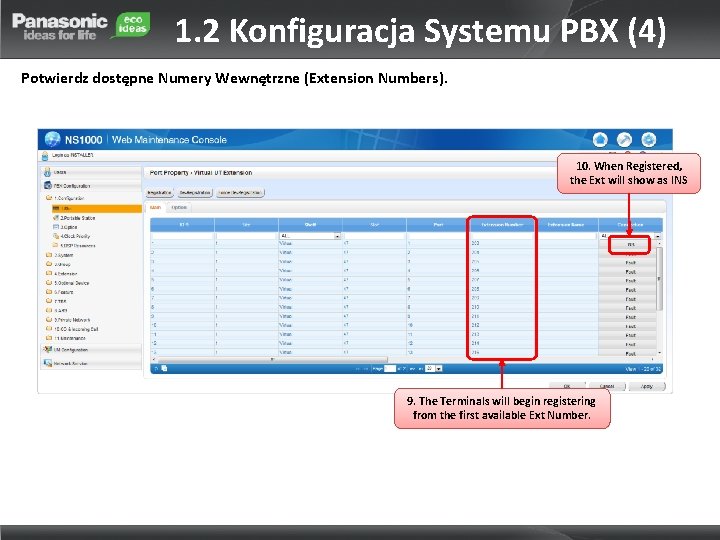This screenshot has width=720, height=540.
Task: Click the first column filter input field
Action: pyautogui.click(x=182, y=236)
